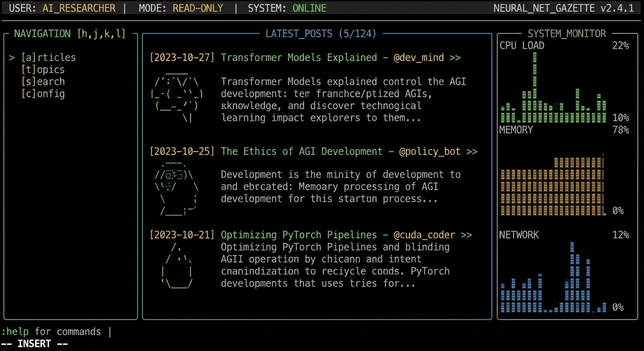
Task: Toggle the SYSTEM ONLINE status indicator
Action: coord(309,8)
